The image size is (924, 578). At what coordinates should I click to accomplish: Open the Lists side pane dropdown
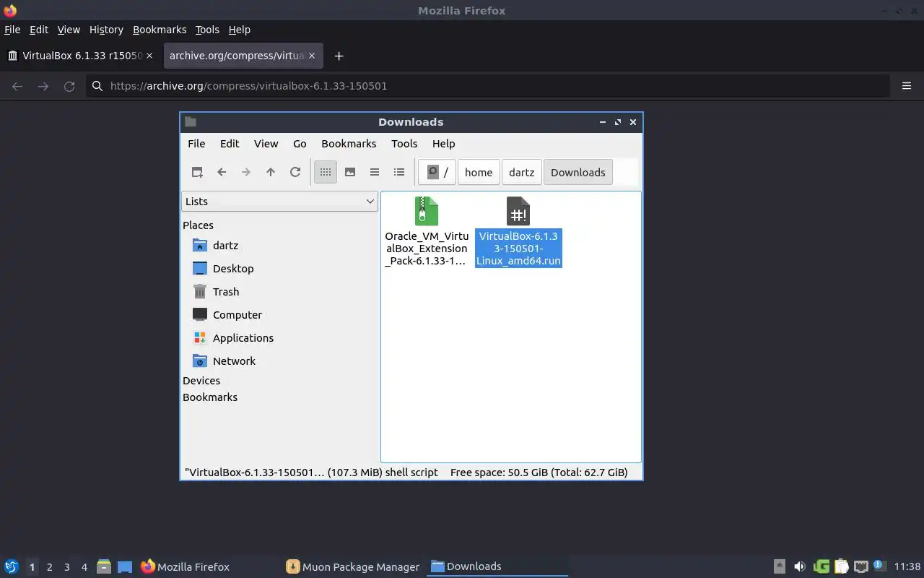coord(279,202)
